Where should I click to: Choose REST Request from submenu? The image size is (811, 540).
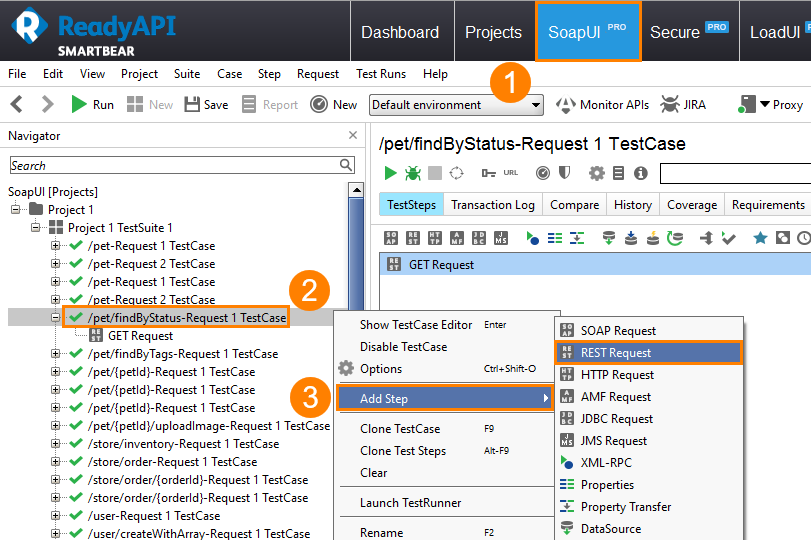649,353
